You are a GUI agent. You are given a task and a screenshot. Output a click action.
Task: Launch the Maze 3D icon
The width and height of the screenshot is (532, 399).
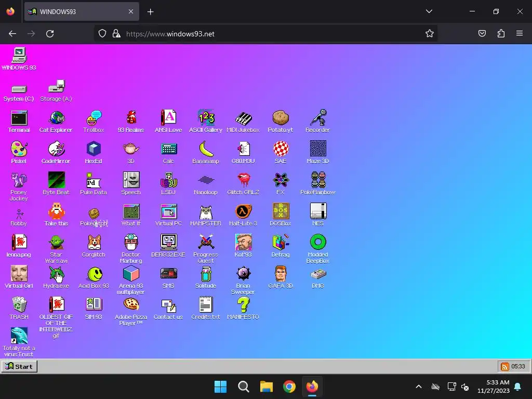318,152
